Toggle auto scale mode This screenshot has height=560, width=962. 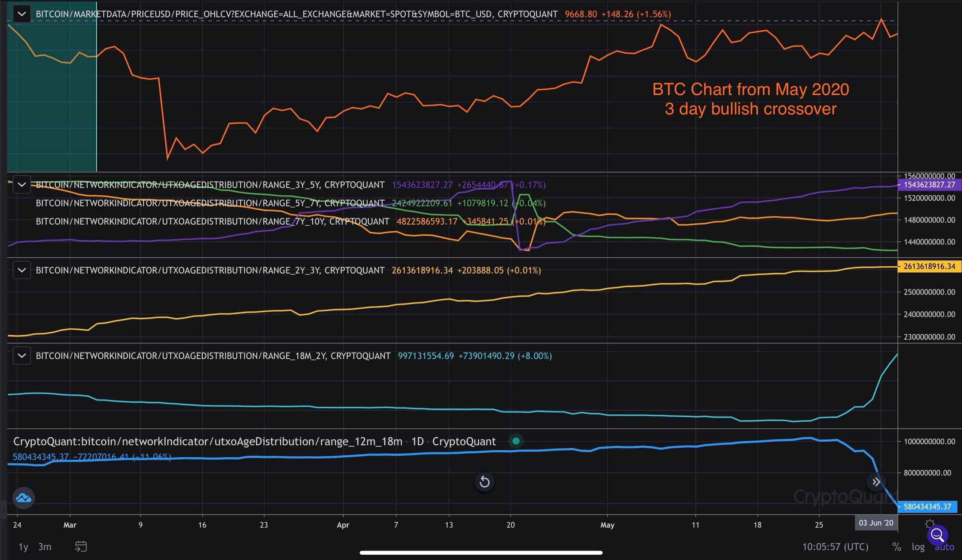click(x=944, y=547)
